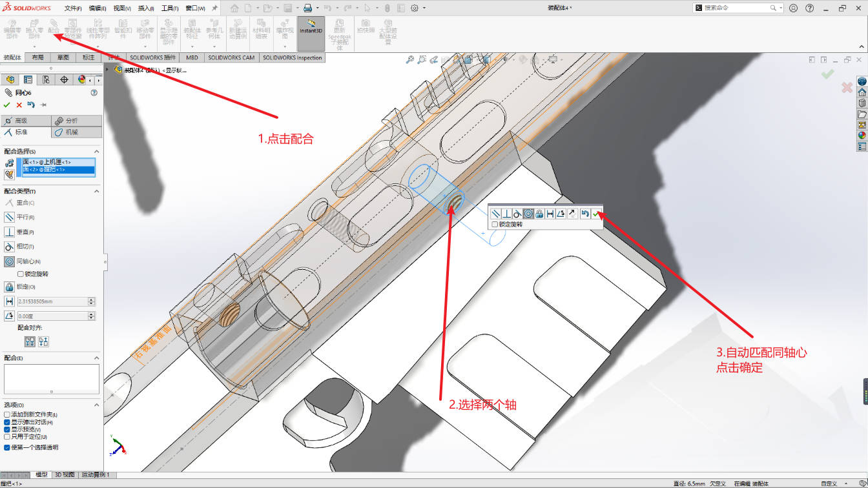This screenshot has width=868, height=488.
Task: Switch to the SOLIDWORKS CAM tab
Action: [x=230, y=57]
